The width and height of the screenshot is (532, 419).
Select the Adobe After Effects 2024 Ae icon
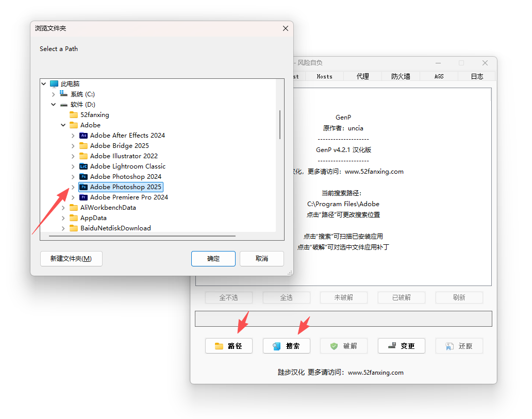(84, 136)
